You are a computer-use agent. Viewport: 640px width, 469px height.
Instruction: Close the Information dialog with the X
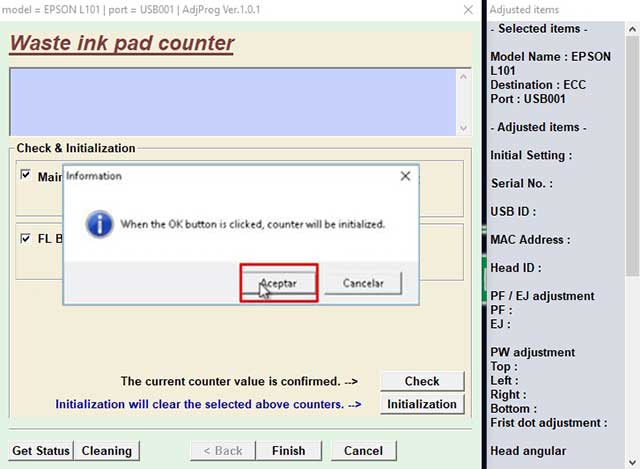(x=405, y=176)
